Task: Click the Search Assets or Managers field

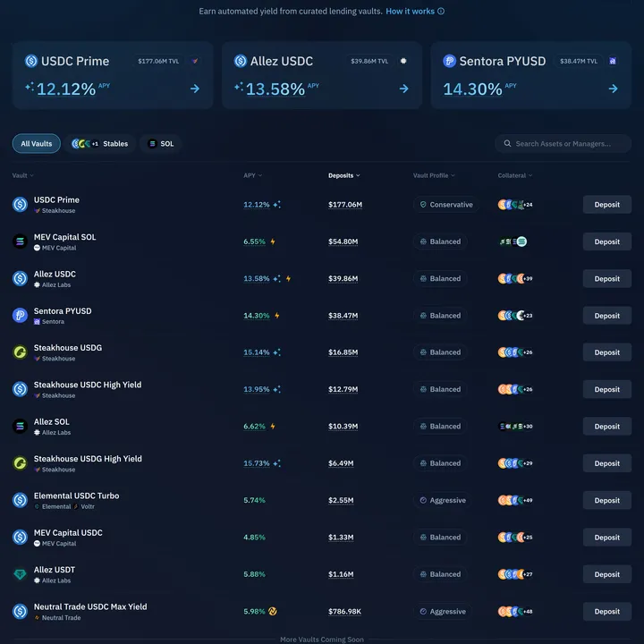Action: click(x=563, y=144)
